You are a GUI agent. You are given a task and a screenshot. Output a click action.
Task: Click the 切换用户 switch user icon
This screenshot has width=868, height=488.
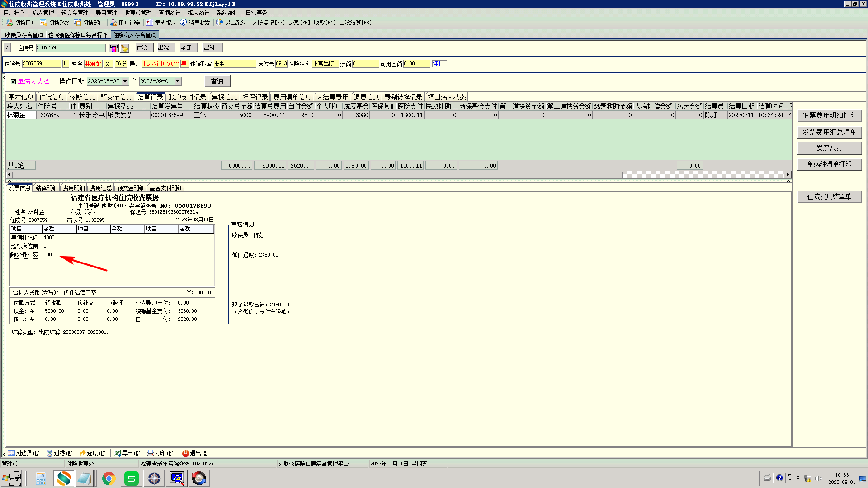9,23
